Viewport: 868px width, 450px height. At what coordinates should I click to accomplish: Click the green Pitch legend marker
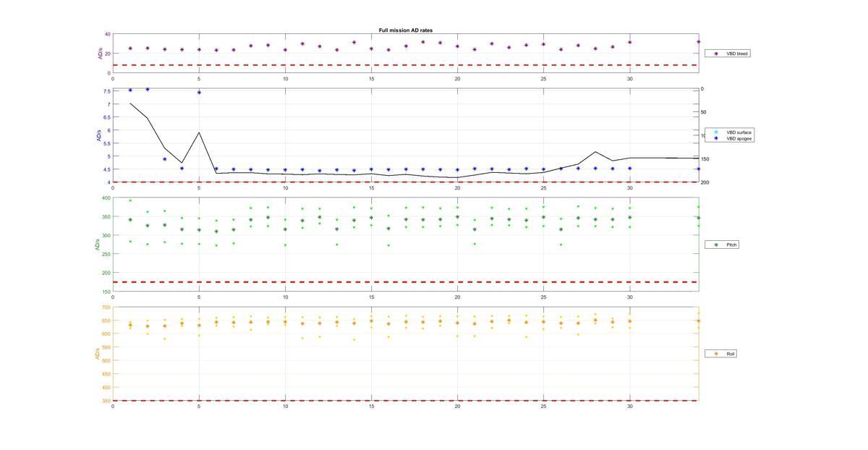716,245
